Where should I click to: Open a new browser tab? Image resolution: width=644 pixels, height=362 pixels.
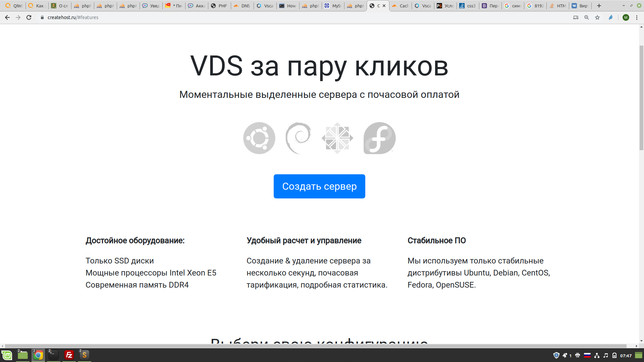[x=599, y=6]
